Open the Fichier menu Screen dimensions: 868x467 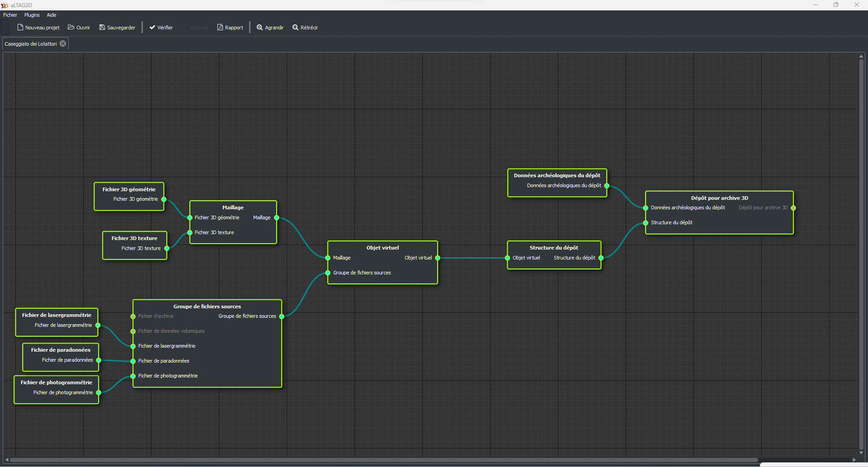[x=10, y=15]
